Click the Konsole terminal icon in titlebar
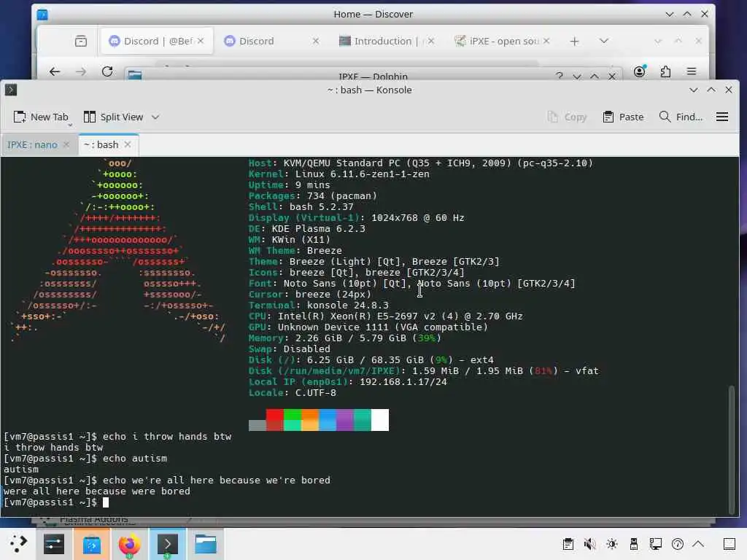The image size is (747, 560). (x=11, y=90)
